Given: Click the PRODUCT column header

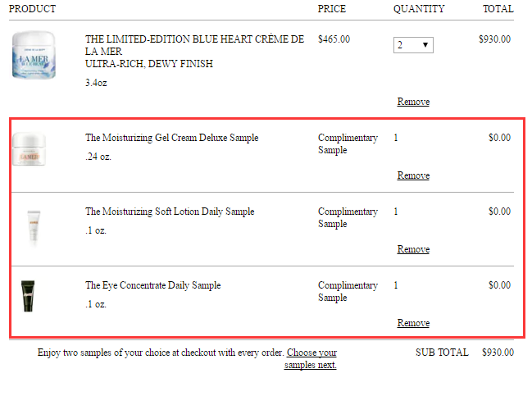Looking at the screenshot, I should pyautogui.click(x=32, y=9).
